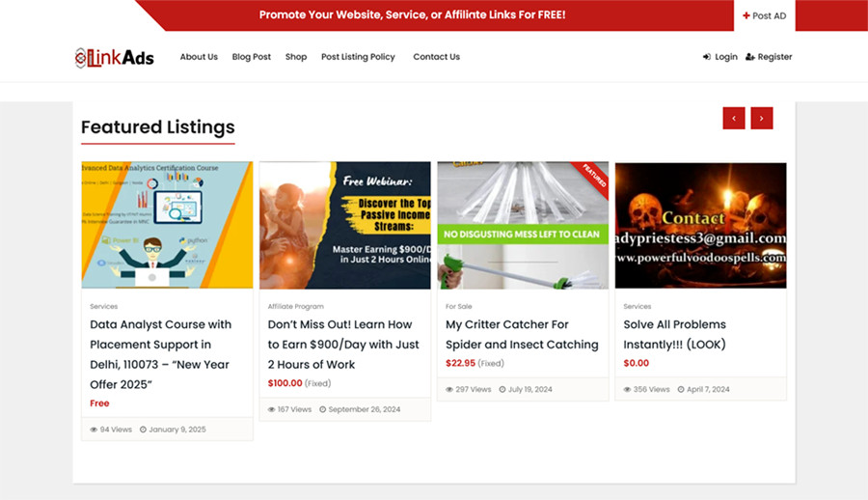Click the Featured Listings heading

[x=158, y=127]
